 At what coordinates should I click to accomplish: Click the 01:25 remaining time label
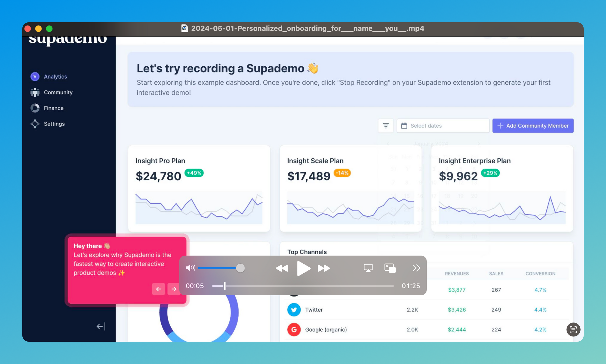411,286
